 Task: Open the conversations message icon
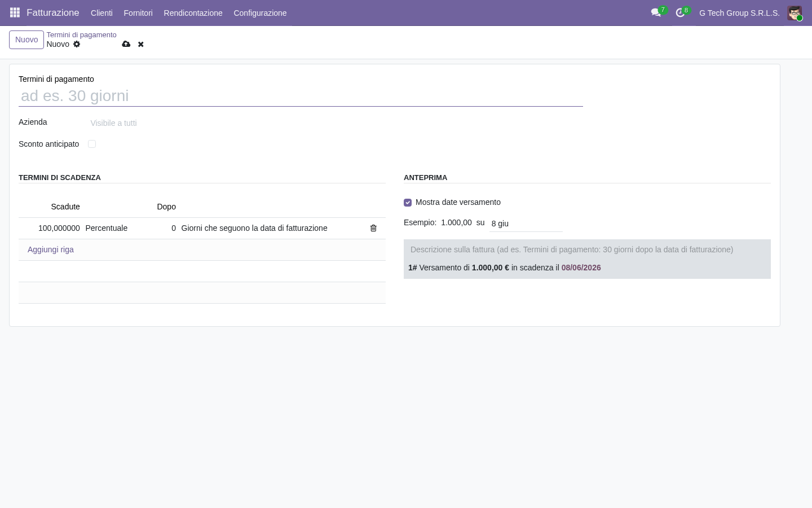point(656,12)
